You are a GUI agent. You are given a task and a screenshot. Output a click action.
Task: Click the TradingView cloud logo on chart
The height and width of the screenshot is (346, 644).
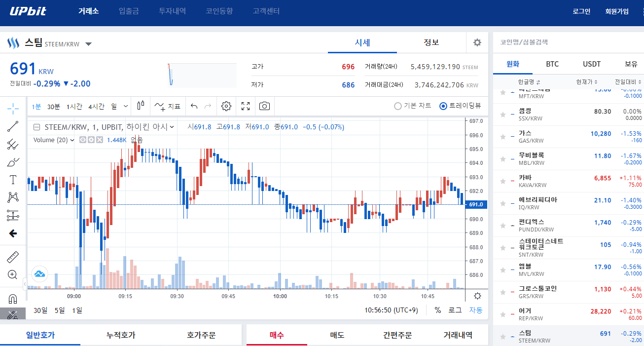39,274
